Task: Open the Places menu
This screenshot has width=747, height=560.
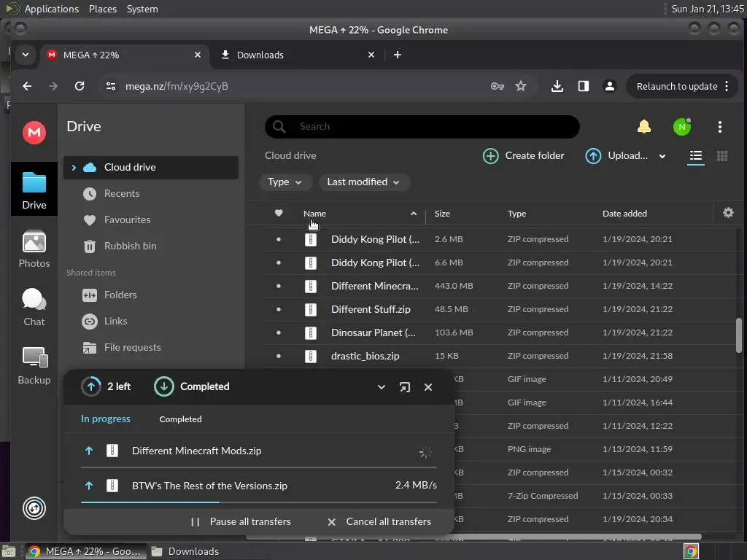Action: (102, 9)
